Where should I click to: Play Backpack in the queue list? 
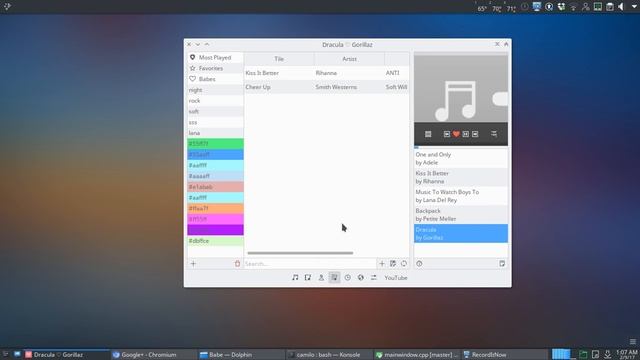(x=461, y=215)
